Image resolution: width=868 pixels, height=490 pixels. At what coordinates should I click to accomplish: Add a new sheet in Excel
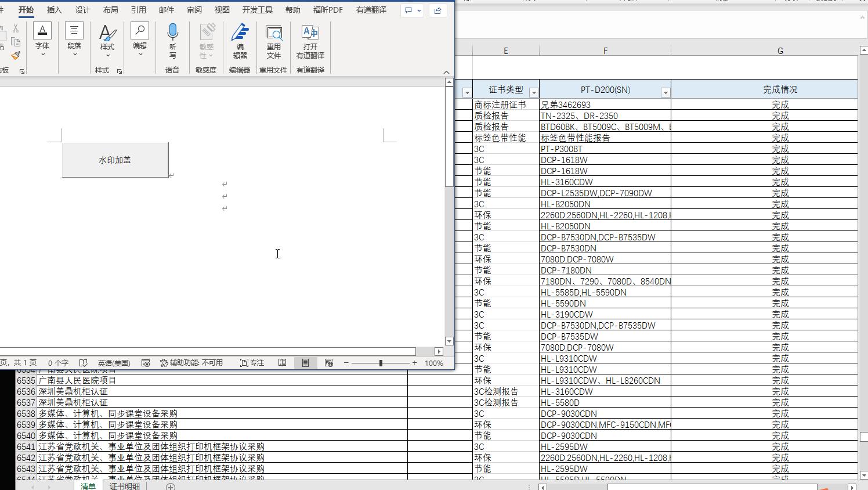(x=170, y=487)
